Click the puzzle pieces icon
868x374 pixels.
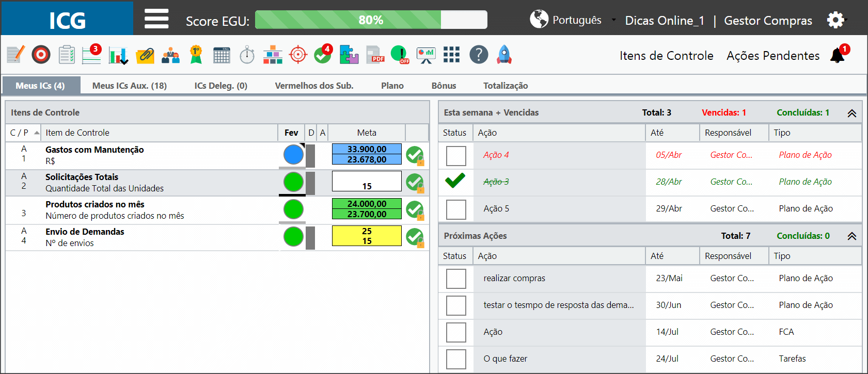tap(349, 54)
